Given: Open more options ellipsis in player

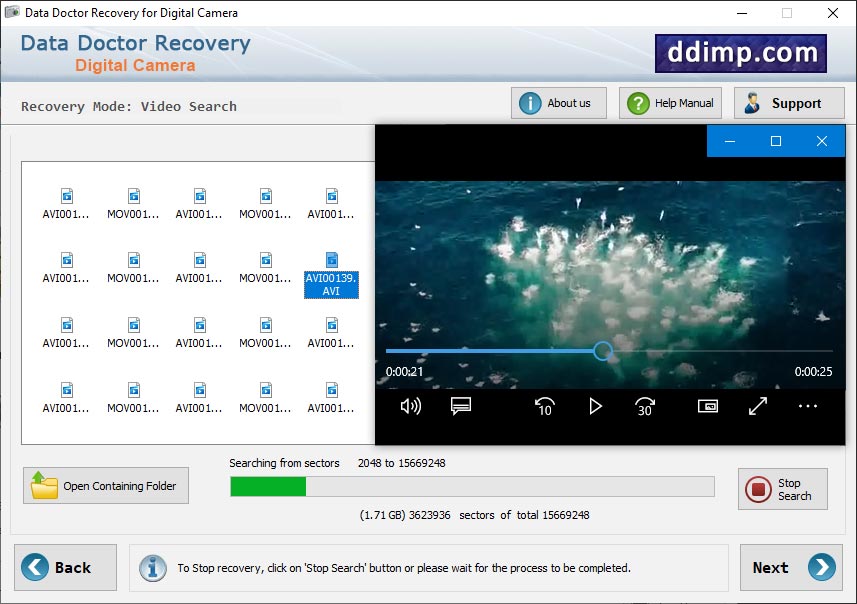Looking at the screenshot, I should click(808, 406).
